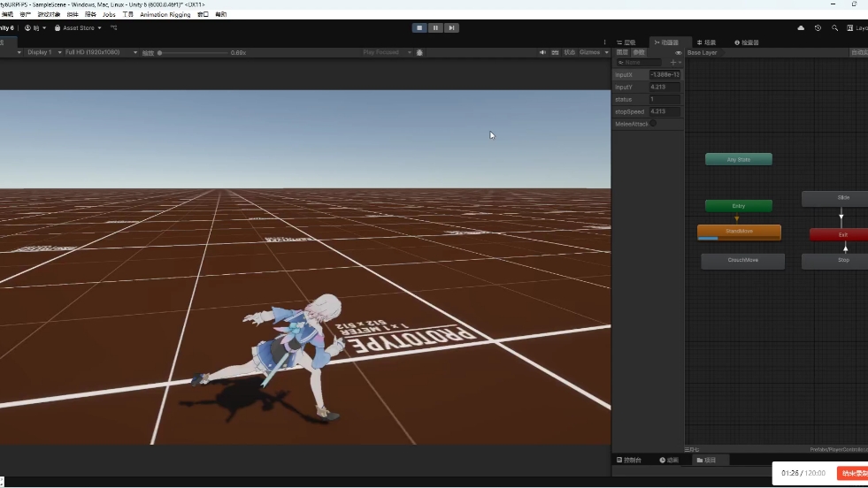868x488 pixels.
Task: Open the Jobs menu
Action: coord(109,14)
